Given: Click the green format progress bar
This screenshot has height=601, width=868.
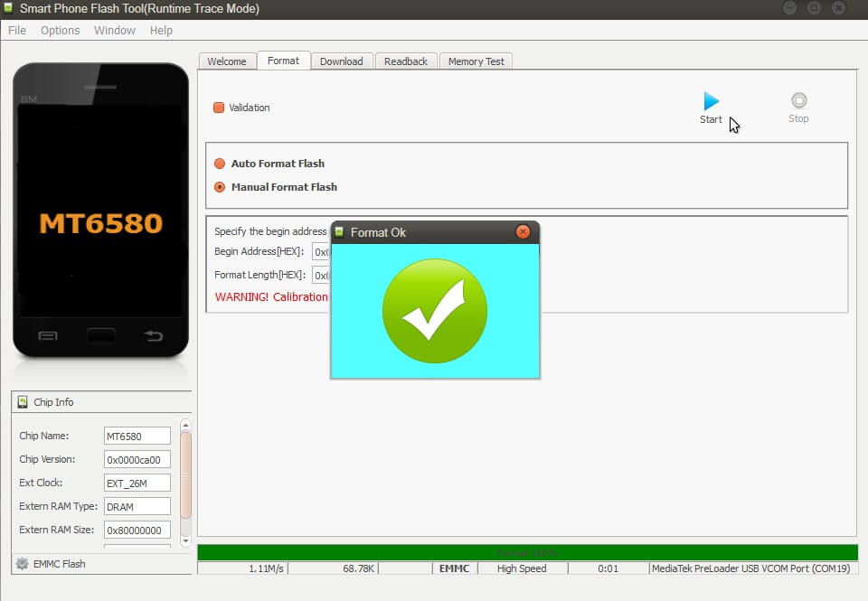Looking at the screenshot, I should coord(527,552).
